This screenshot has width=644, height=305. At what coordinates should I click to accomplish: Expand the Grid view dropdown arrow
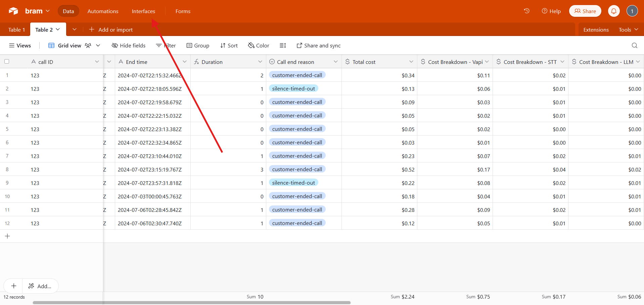tap(98, 45)
